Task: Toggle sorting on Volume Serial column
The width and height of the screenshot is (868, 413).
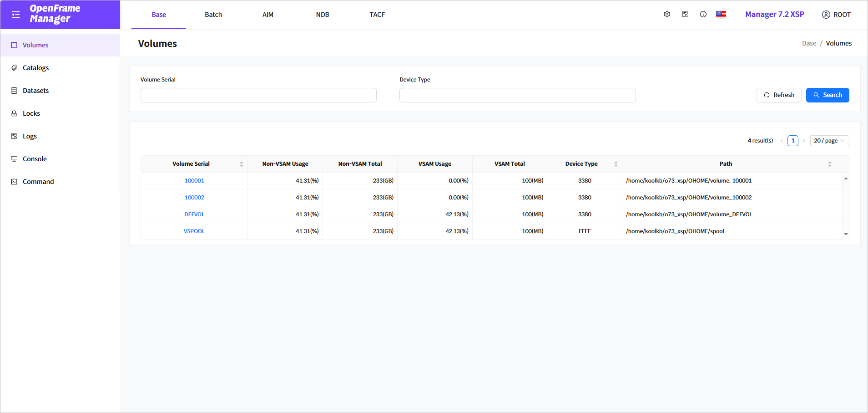Action: click(241, 164)
